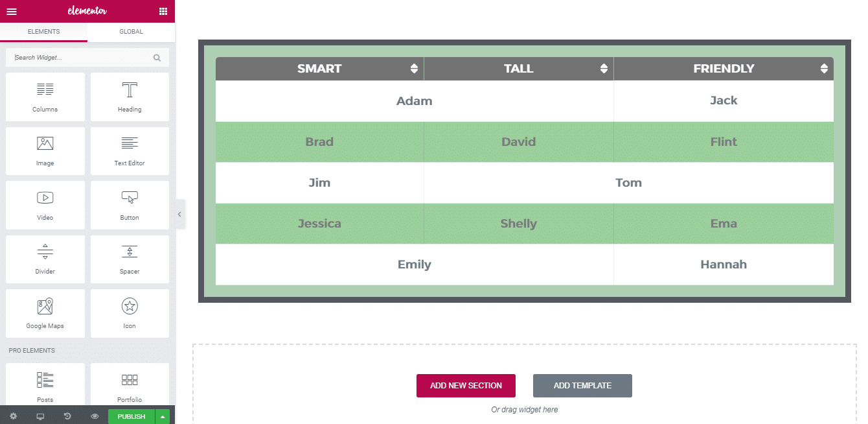The image size is (868, 424).
Task: Pick the Video widget
Action: [45, 205]
